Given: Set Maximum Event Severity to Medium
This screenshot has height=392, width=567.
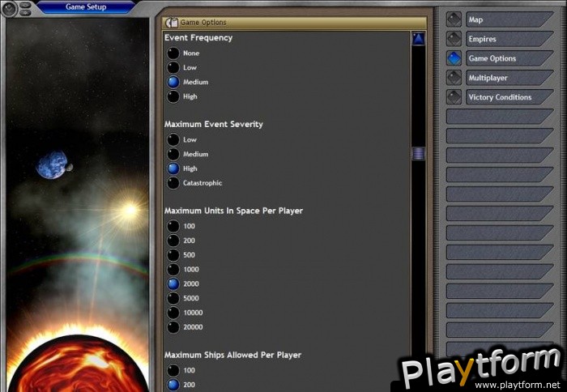Looking at the screenshot, I should (173, 154).
